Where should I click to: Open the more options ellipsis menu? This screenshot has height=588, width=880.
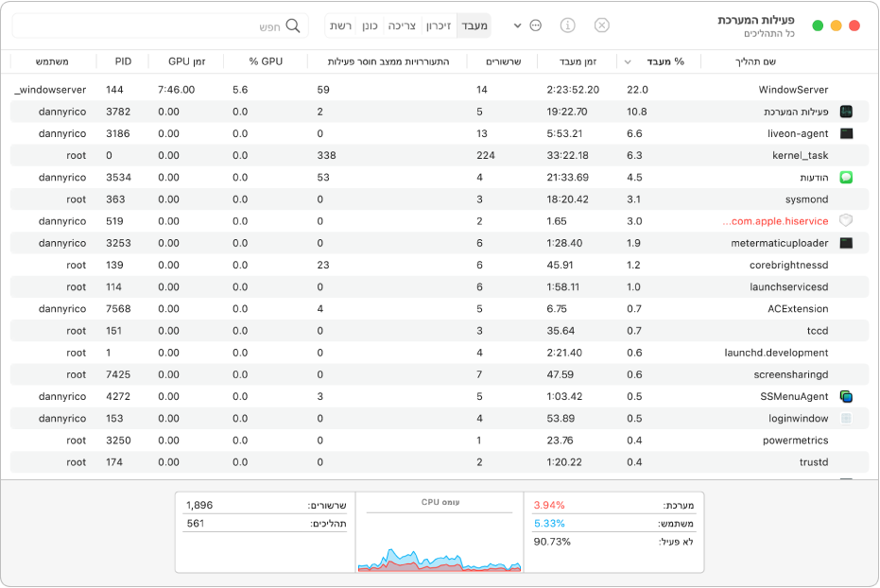point(535,26)
